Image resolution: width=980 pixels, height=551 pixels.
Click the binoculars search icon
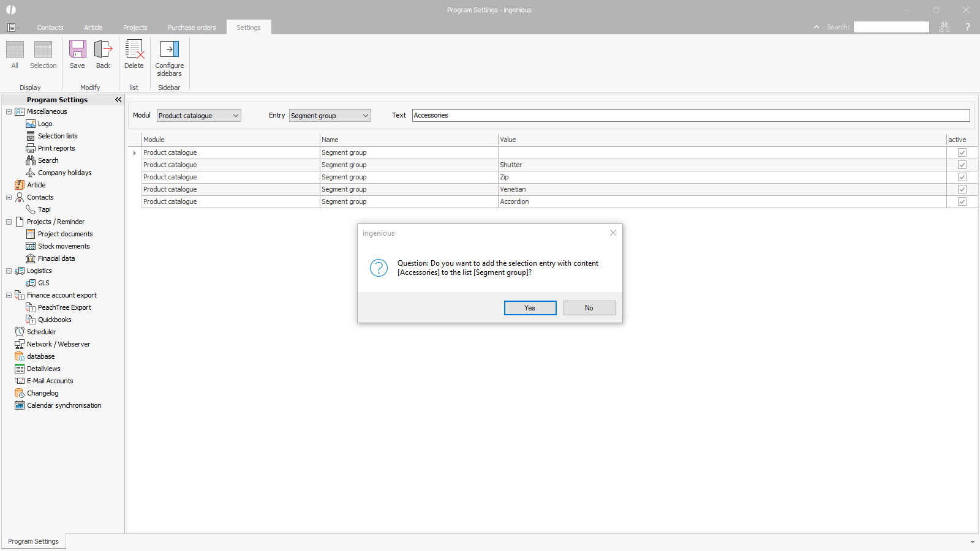[x=944, y=27]
